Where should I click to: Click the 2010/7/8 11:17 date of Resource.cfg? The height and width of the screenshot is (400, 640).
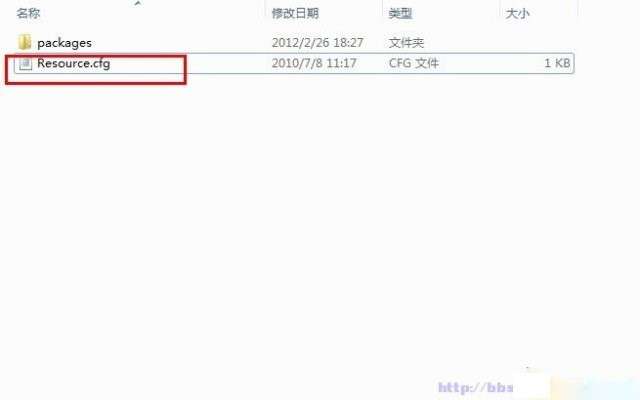(314, 63)
